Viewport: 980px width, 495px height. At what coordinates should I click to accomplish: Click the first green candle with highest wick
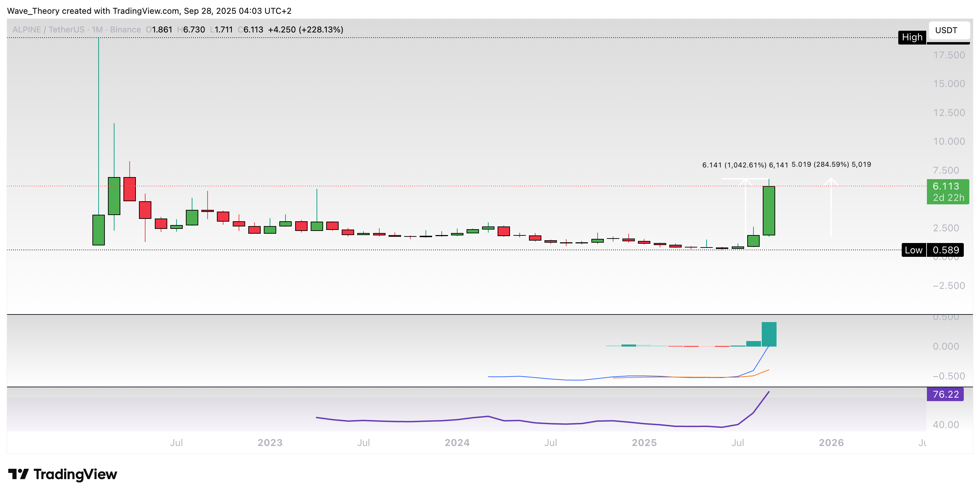99,230
